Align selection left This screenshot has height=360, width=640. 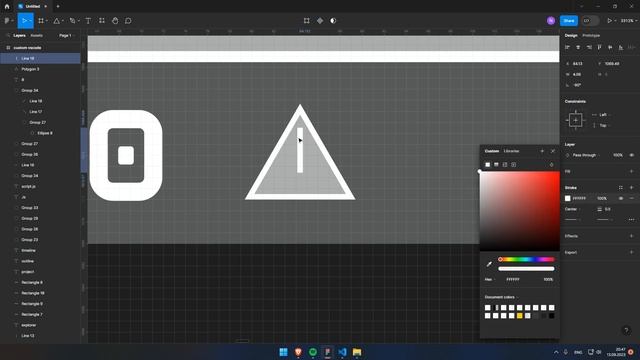[567, 47]
